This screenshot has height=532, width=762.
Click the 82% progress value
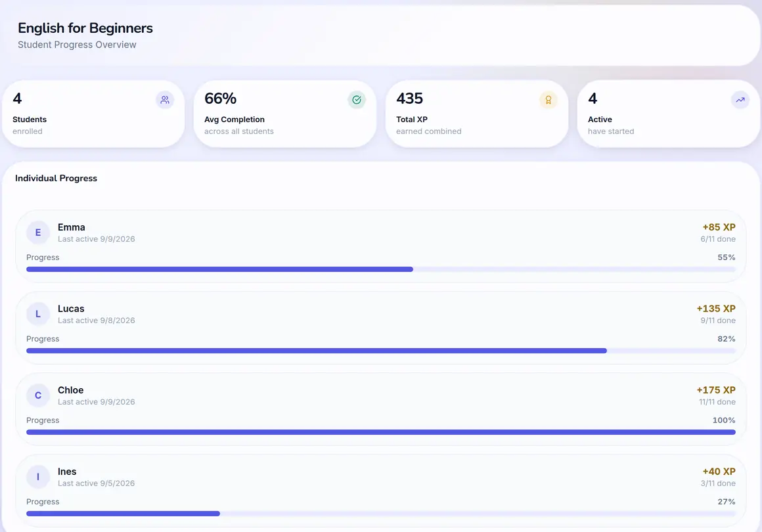tap(727, 339)
